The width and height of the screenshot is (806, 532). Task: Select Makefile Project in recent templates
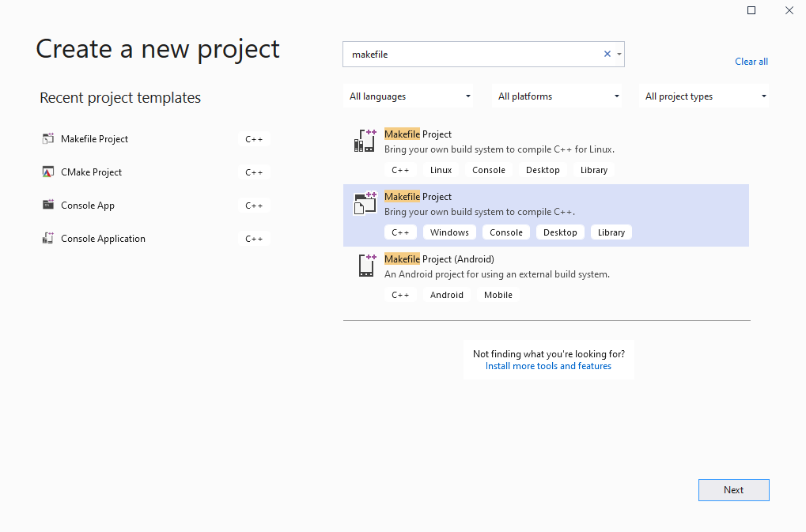point(94,138)
